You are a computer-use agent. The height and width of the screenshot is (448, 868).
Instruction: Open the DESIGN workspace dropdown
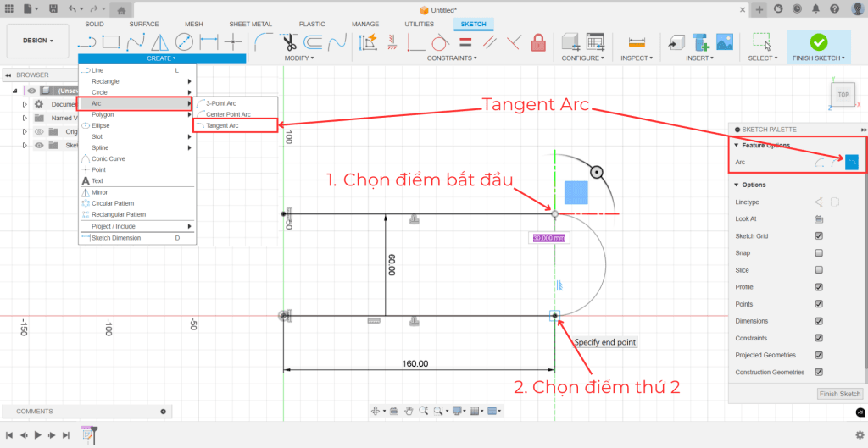coord(37,40)
